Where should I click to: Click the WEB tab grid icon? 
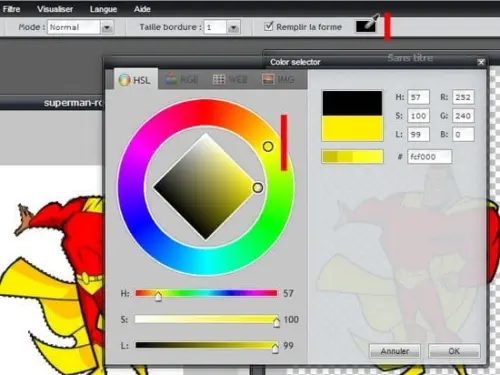(x=219, y=79)
